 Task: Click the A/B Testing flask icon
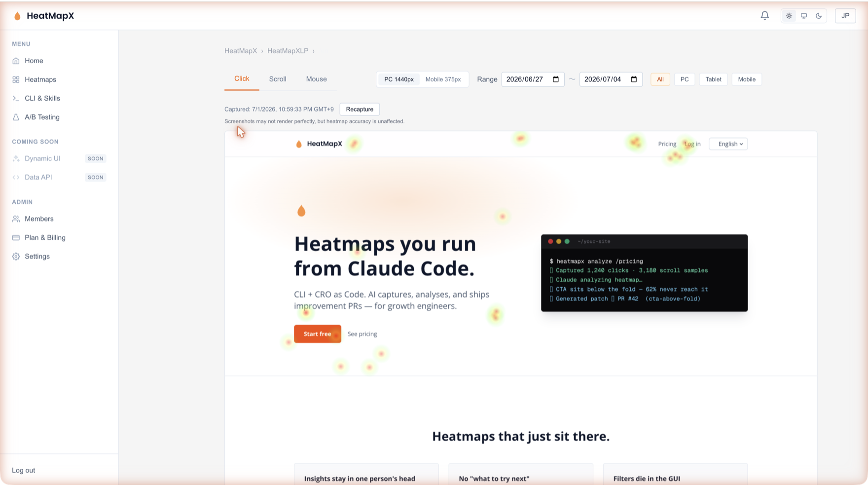coord(16,117)
